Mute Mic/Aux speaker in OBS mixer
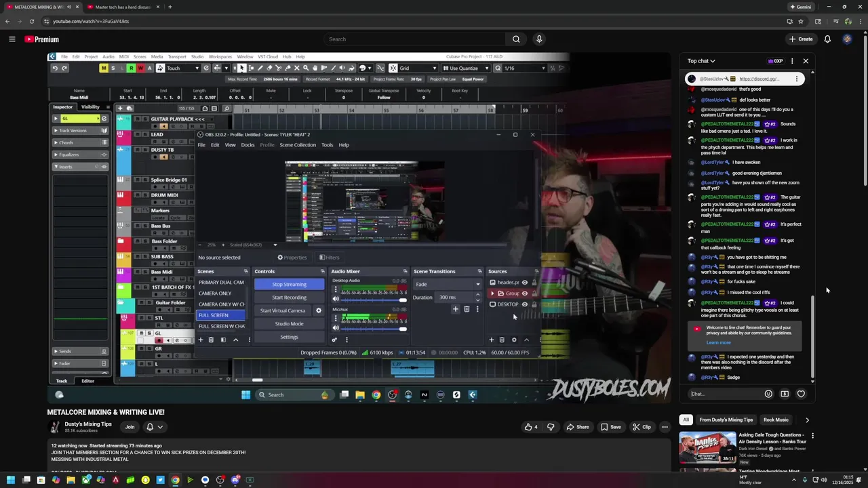The width and height of the screenshot is (868, 488). coord(335,328)
